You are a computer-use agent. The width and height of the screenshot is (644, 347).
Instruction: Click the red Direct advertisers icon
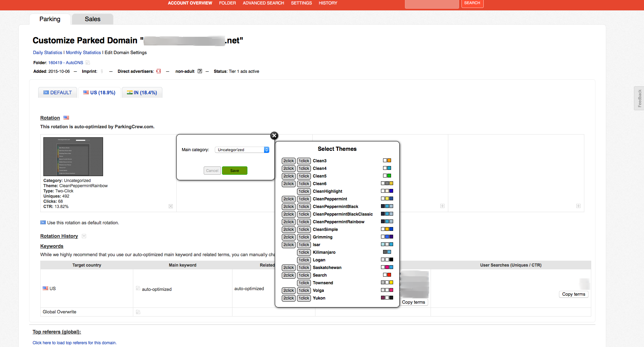click(x=159, y=71)
